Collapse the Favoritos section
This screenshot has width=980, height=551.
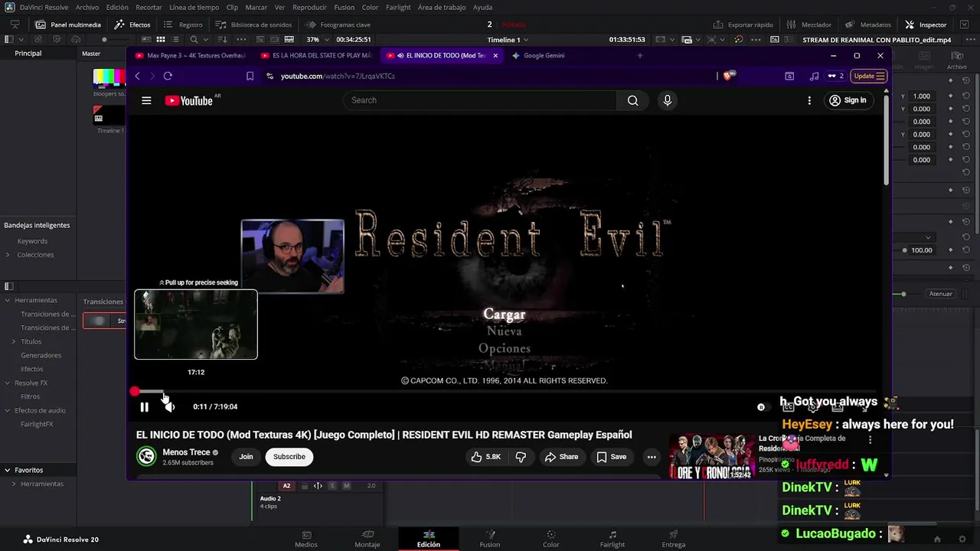coord(8,470)
